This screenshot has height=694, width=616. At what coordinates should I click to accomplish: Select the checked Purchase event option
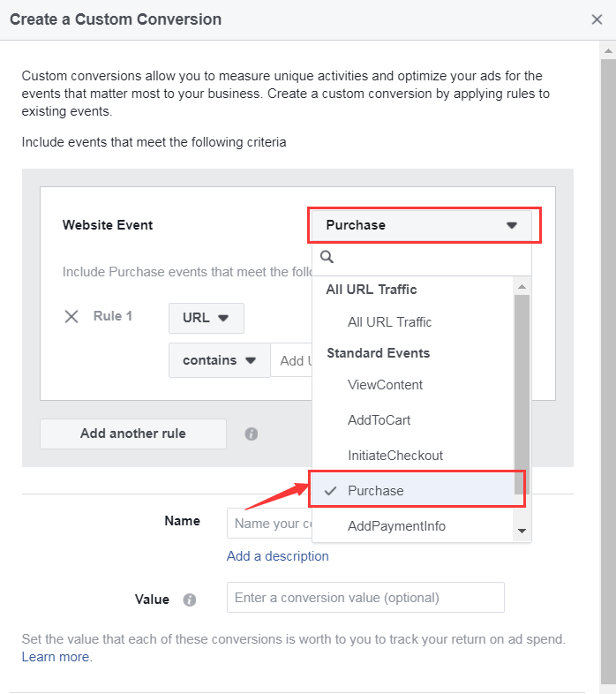point(376,491)
